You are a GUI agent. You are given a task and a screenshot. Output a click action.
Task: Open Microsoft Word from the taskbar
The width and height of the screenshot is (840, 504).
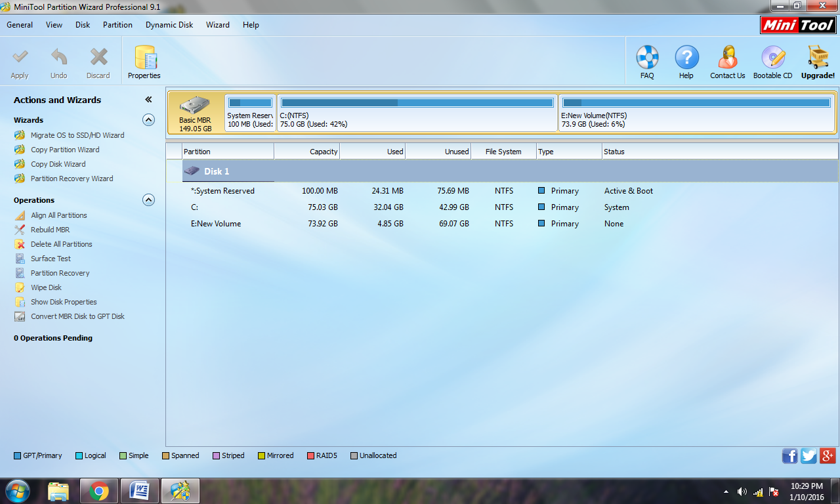[140, 491]
